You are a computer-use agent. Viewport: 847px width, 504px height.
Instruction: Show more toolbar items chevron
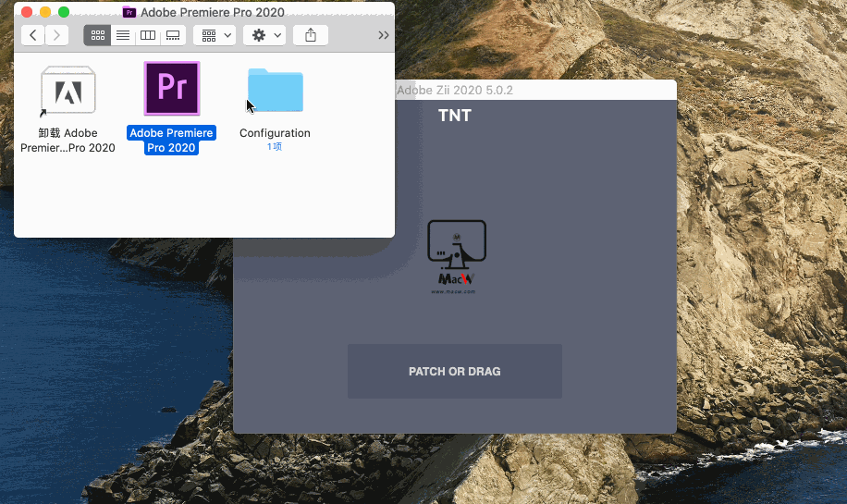pyautogui.click(x=383, y=35)
